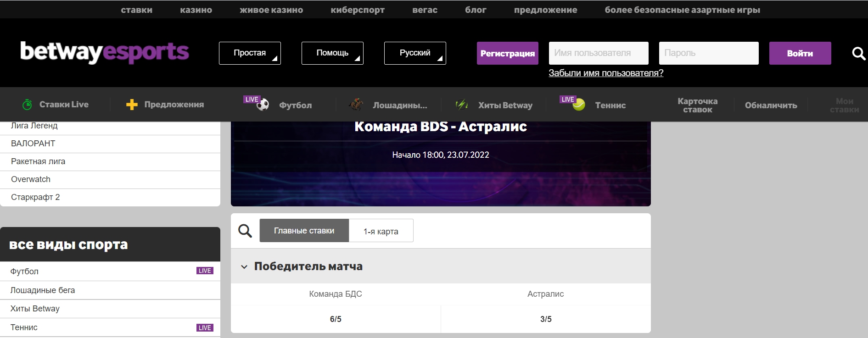Click the yellow plus Предложения icon
Screen dimensions: 868x338
pyautogui.click(x=132, y=105)
